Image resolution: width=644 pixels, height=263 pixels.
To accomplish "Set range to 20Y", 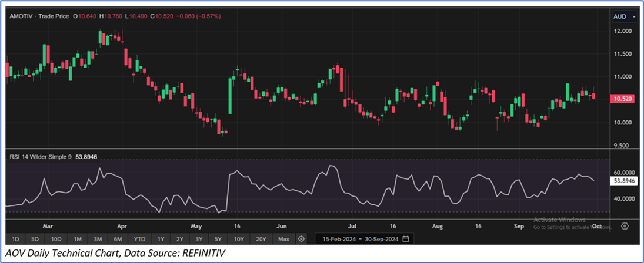I will click(x=261, y=239).
